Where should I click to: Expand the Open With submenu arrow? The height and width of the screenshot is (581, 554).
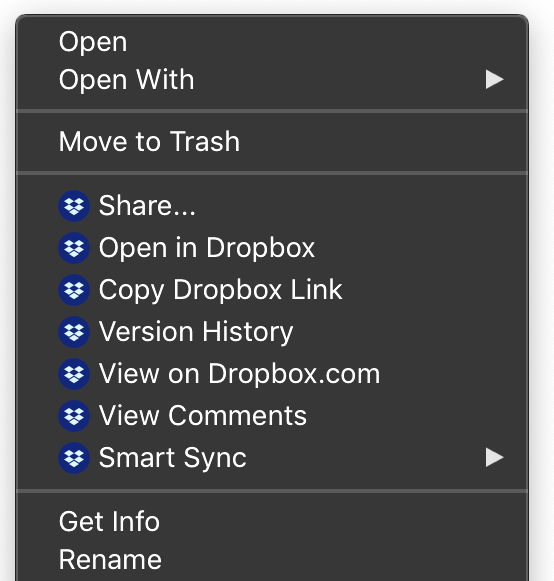point(494,80)
